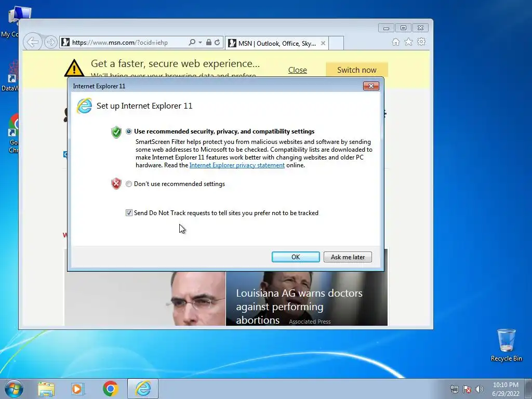
Task: Open a new tab next to MSN tab
Action: 336,43
